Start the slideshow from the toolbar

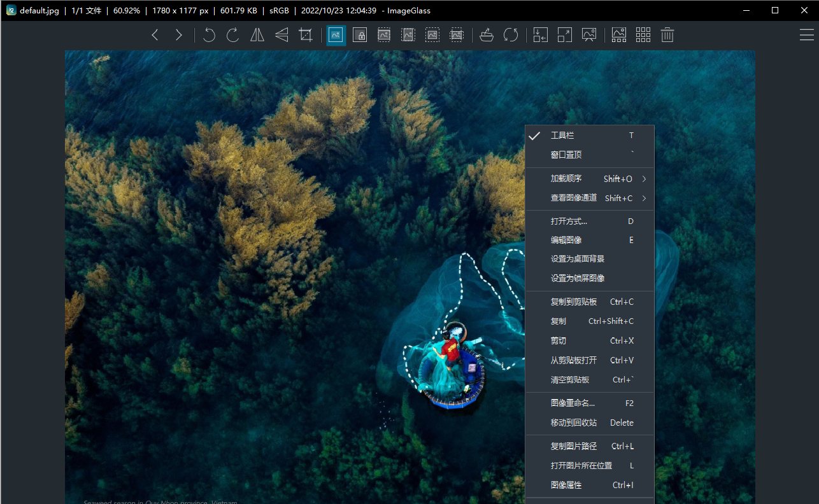tap(589, 35)
